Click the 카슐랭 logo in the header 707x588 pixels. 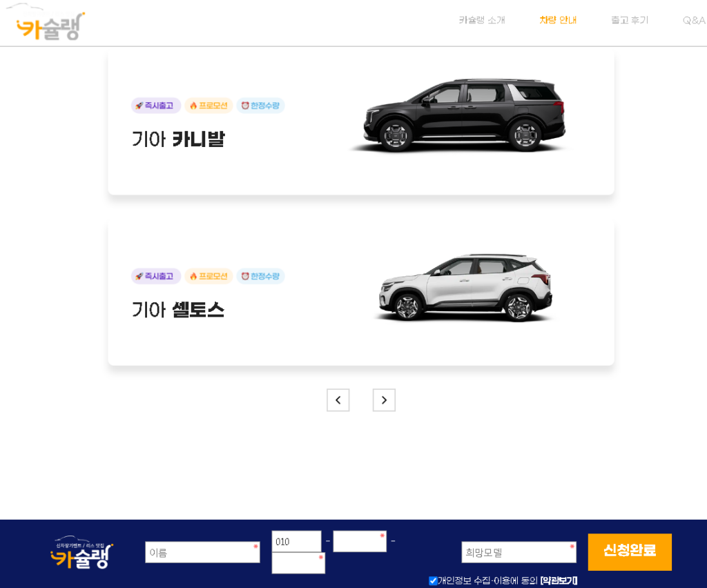pyautogui.click(x=50, y=26)
